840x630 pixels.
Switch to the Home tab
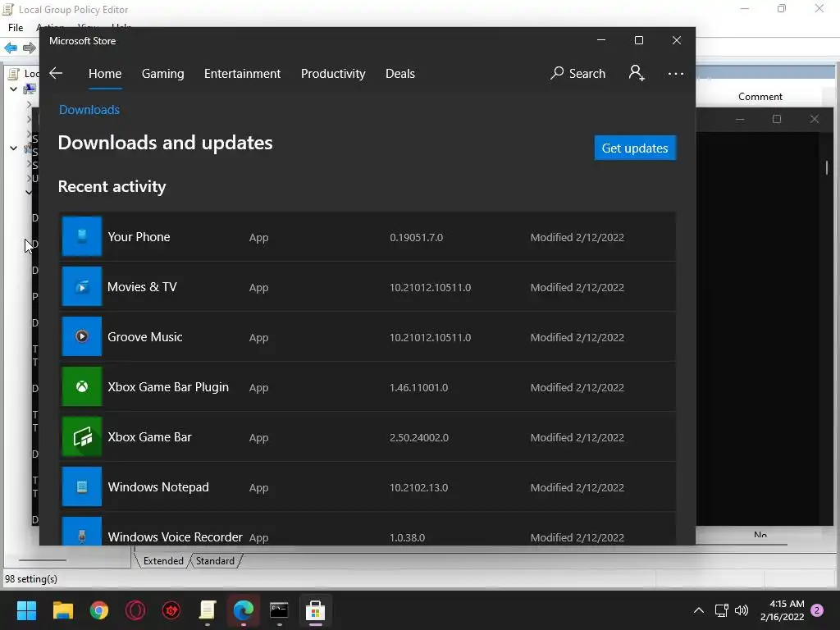click(x=105, y=73)
